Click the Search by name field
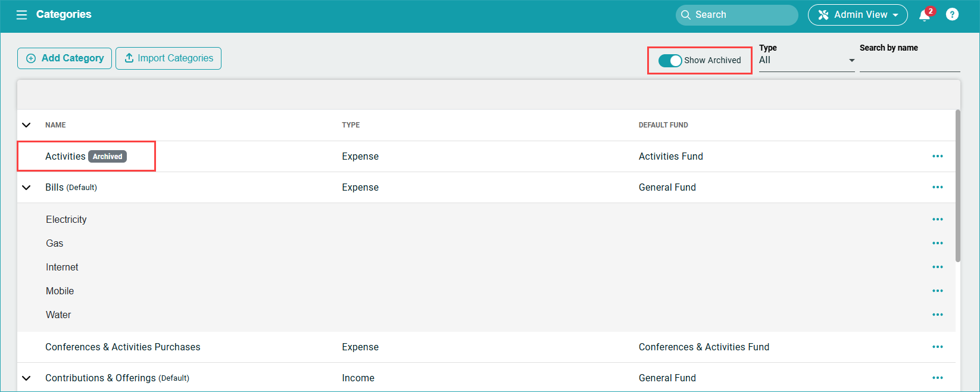Image resolution: width=980 pixels, height=392 pixels. tap(909, 61)
